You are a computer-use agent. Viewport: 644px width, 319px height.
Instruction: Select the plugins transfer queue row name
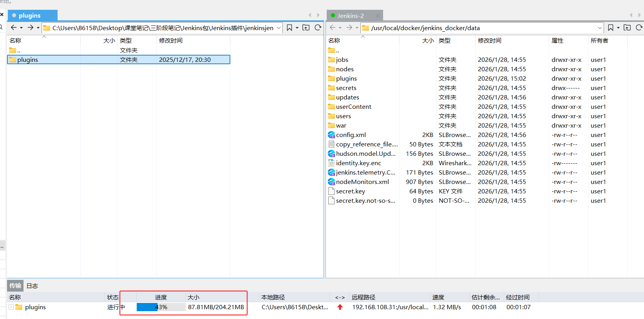click(35, 307)
